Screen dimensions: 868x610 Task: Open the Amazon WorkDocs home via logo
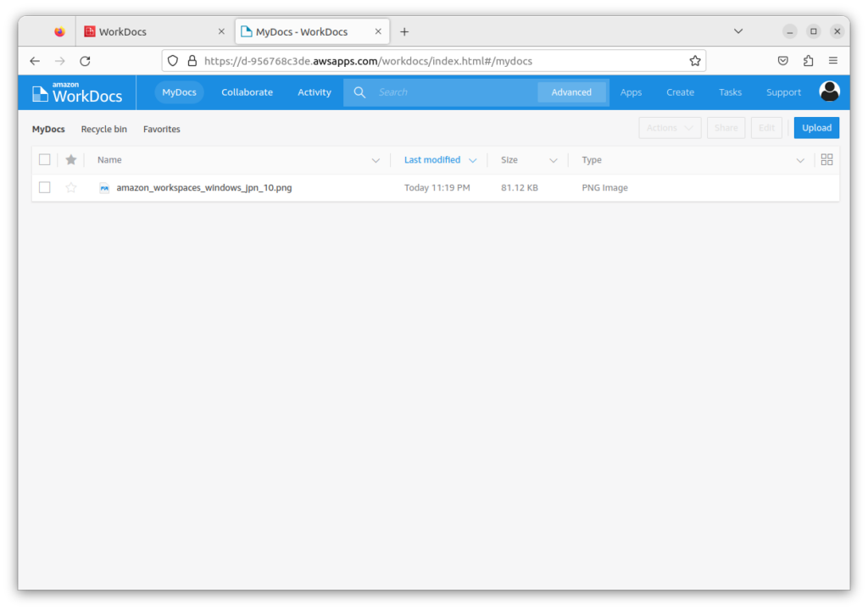(76, 91)
